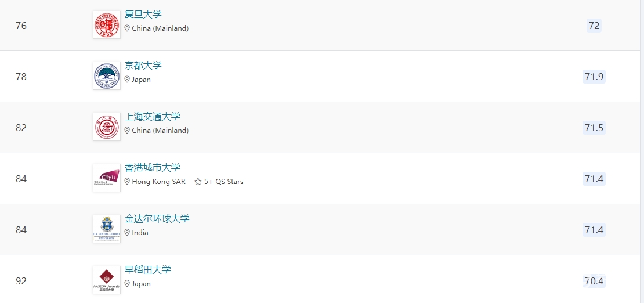Open the 早稻田大学 profile link
The image size is (644, 303).
click(x=148, y=270)
